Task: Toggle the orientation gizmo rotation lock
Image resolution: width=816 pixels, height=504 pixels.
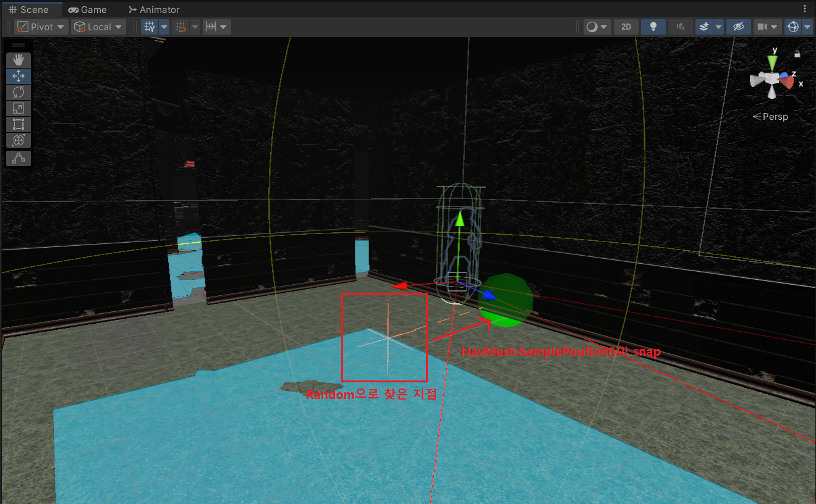Action: 797,54
